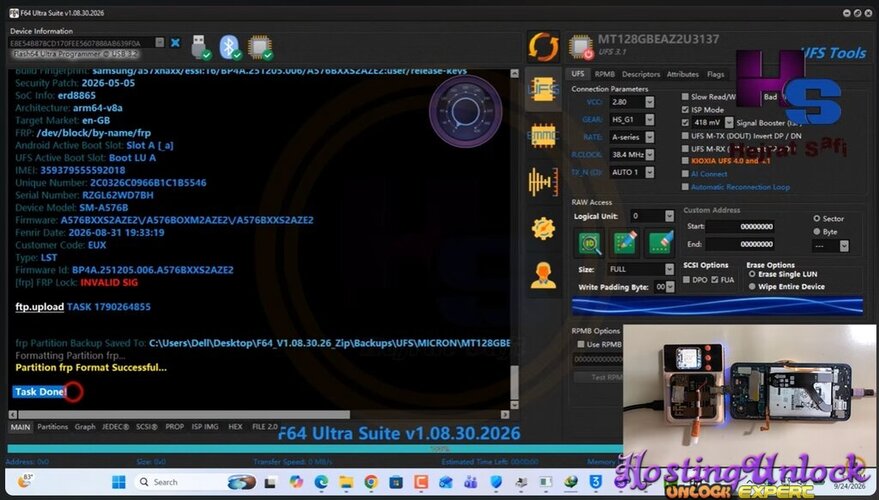Enable UFS M-TX (DOUT) Invert DP / DN

coord(685,136)
